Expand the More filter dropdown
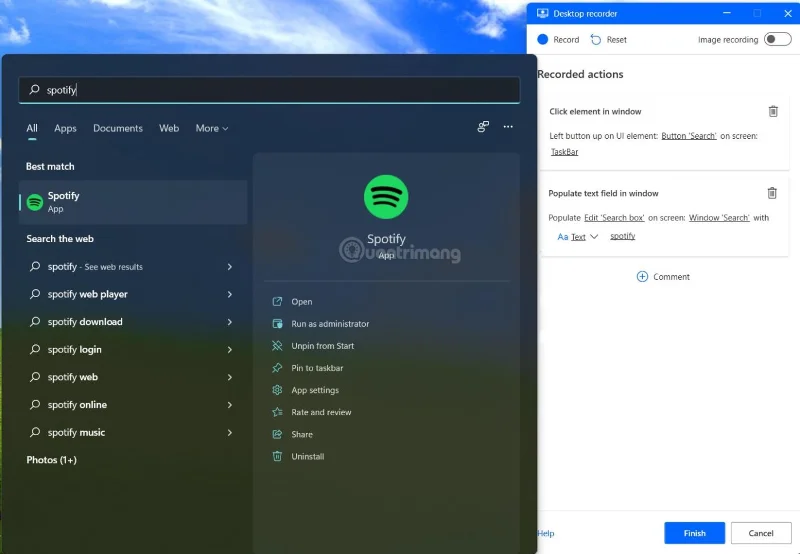 pos(212,128)
